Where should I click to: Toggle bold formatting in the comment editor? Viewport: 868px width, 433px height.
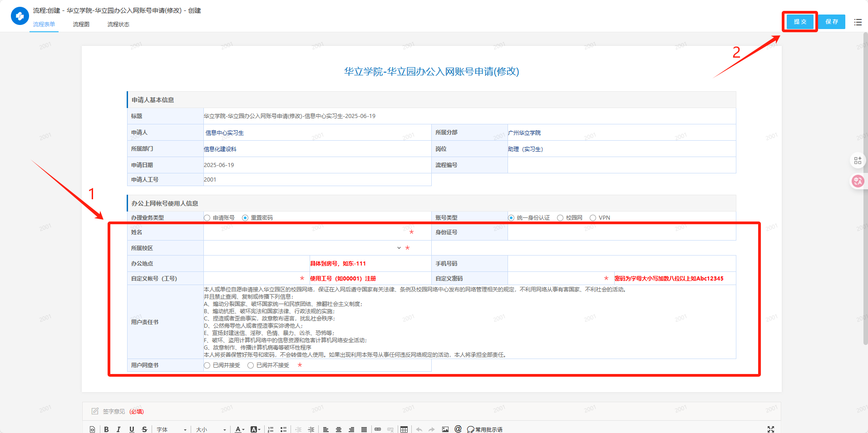[106, 429]
